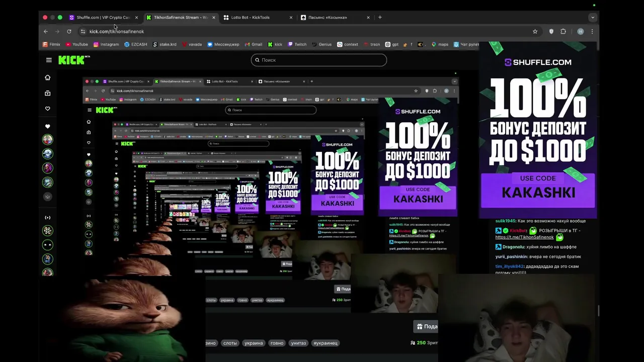
Task: Click the page's vertical scrollbar thumb
Action: (598, 311)
